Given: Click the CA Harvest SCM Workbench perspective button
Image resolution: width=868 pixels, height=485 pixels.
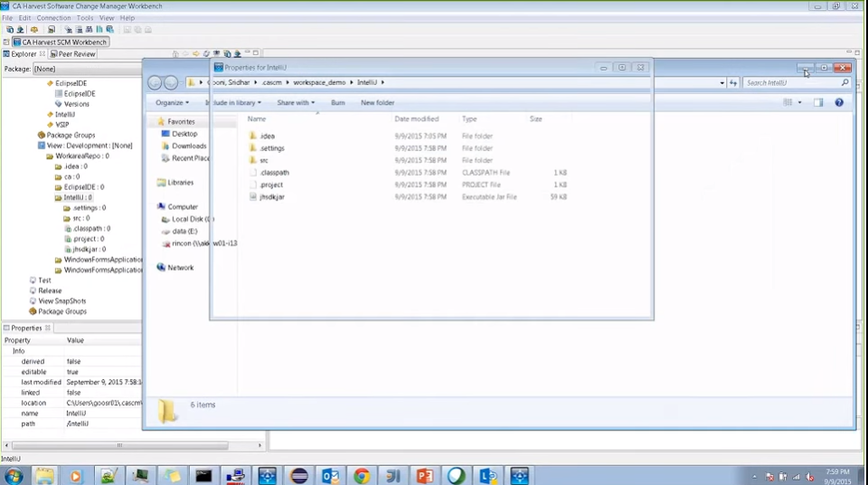Looking at the screenshot, I should [61, 42].
